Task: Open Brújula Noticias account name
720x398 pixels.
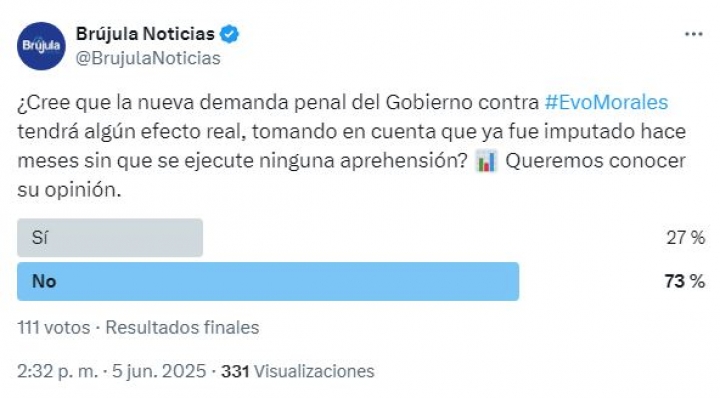Action: (x=145, y=34)
